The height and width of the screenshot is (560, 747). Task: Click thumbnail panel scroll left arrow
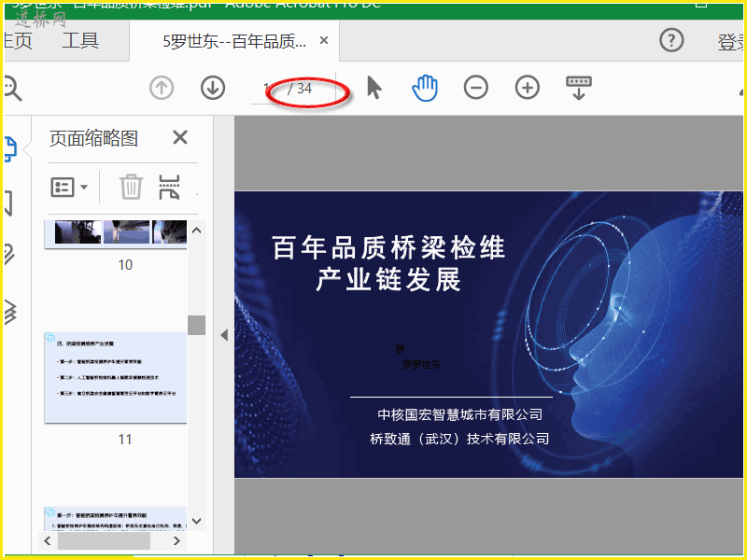[x=48, y=540]
